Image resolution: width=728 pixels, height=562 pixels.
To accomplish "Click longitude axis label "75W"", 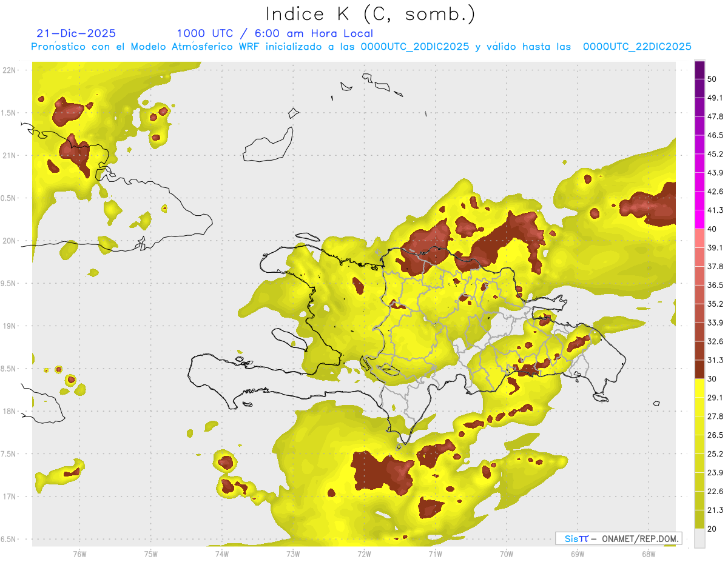I will pos(151,554).
